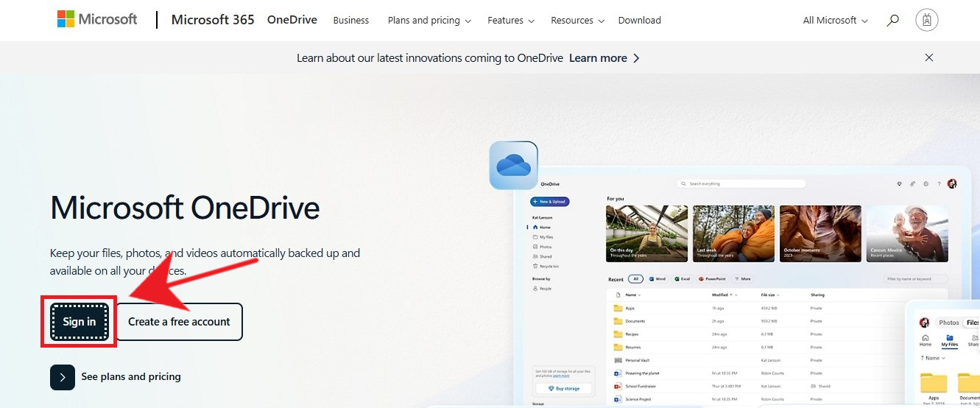The height and width of the screenshot is (408, 980).
Task: Open People under Browse by
Action: pyautogui.click(x=542, y=289)
